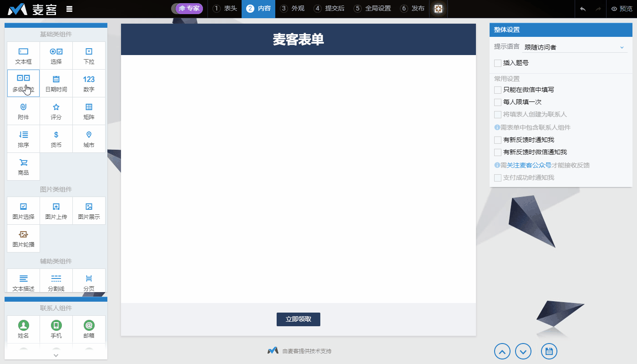This screenshot has width=637, height=364.
Task: Open step 4 提交后
Action: tap(329, 9)
